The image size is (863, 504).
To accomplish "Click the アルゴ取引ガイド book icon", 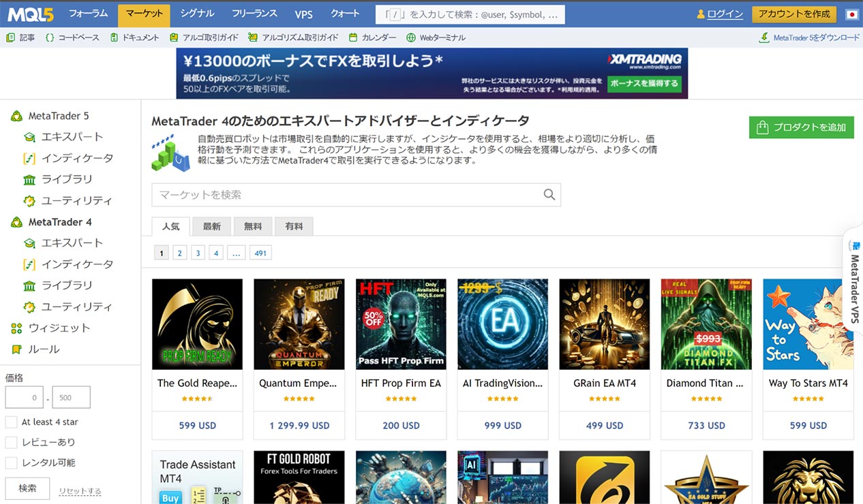I will point(175,37).
